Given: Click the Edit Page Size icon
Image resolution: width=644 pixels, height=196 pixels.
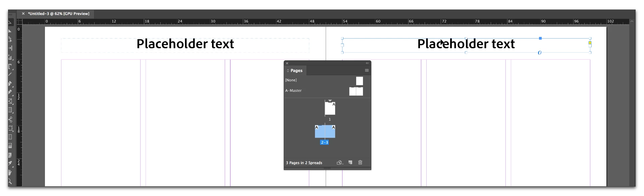Looking at the screenshot, I should [339, 162].
